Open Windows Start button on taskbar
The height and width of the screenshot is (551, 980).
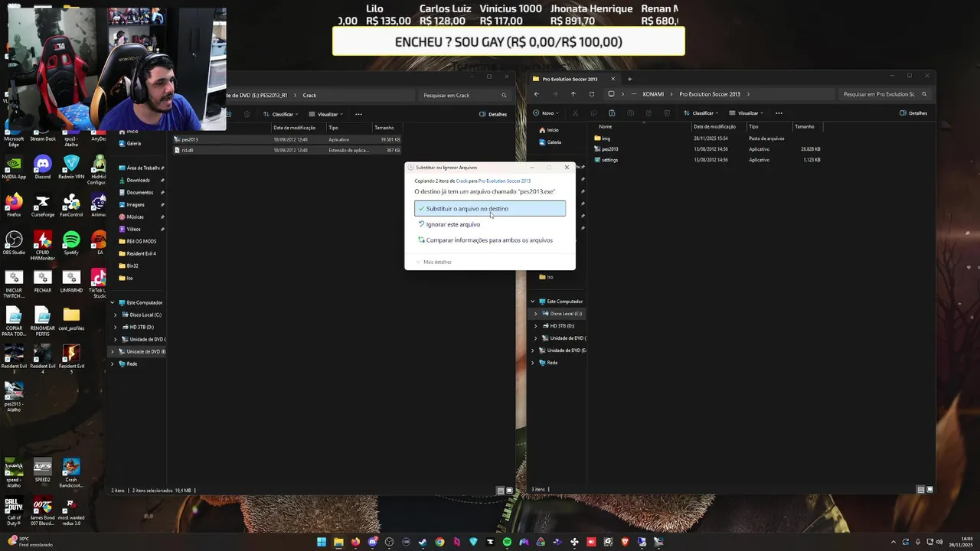click(x=322, y=542)
